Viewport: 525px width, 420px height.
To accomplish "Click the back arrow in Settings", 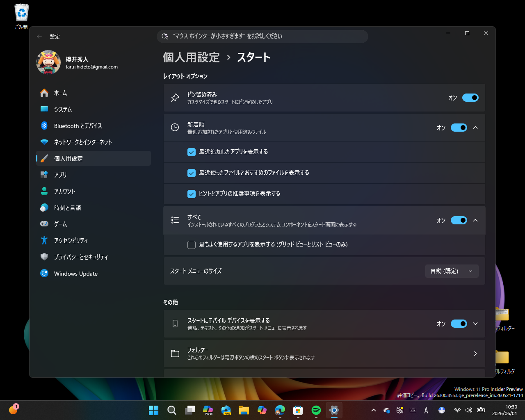I will pos(39,37).
